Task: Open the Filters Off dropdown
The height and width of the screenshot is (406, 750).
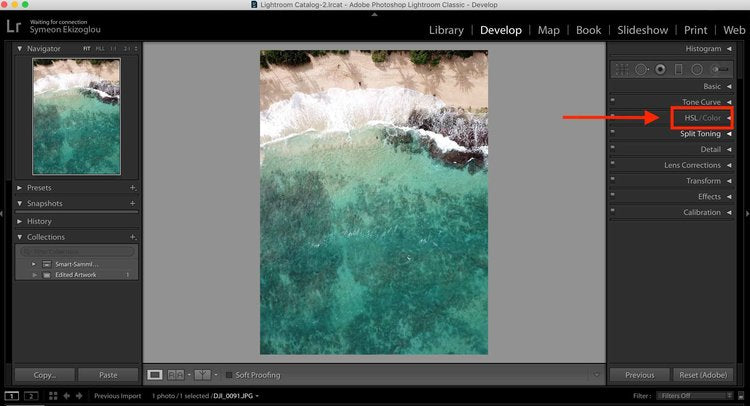Action: [x=695, y=396]
